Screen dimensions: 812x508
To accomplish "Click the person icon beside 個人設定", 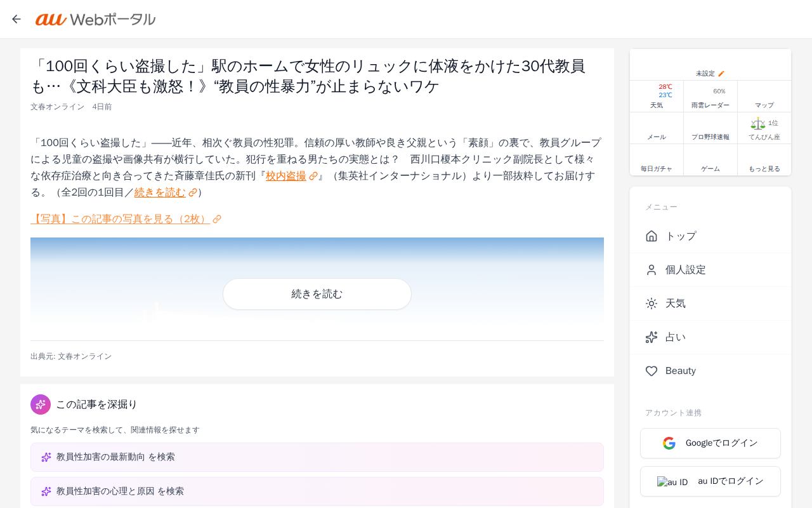I will (652, 270).
